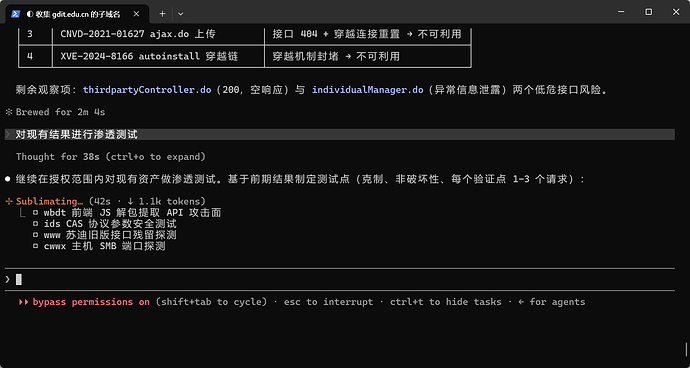Toggle the ids CAS 协议 task checkbox
690x368 pixels.
(x=36, y=224)
